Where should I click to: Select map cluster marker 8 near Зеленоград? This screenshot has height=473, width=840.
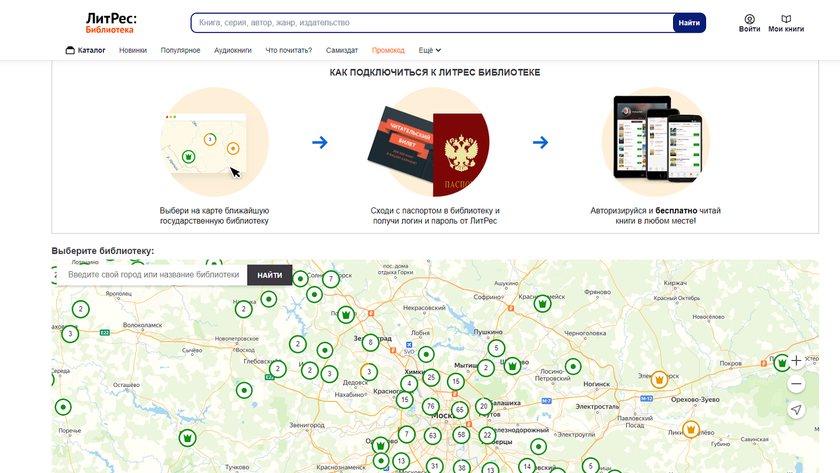(370, 342)
